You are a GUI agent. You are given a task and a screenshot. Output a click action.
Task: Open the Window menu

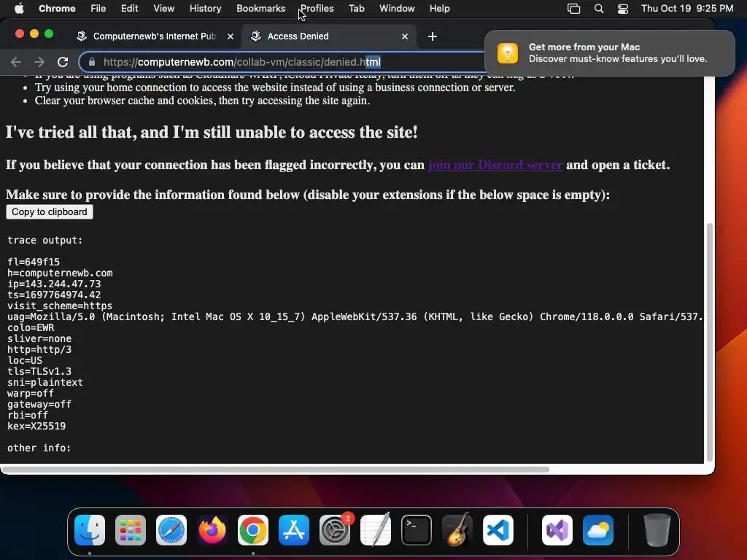click(397, 8)
